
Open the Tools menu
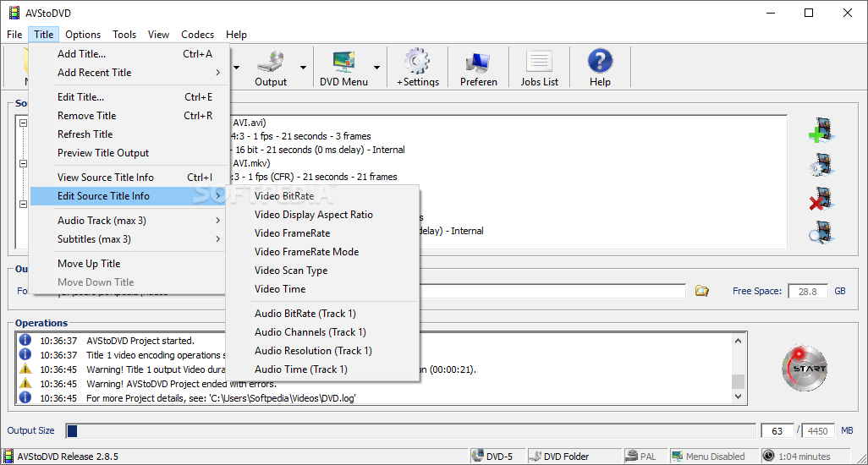coord(124,35)
